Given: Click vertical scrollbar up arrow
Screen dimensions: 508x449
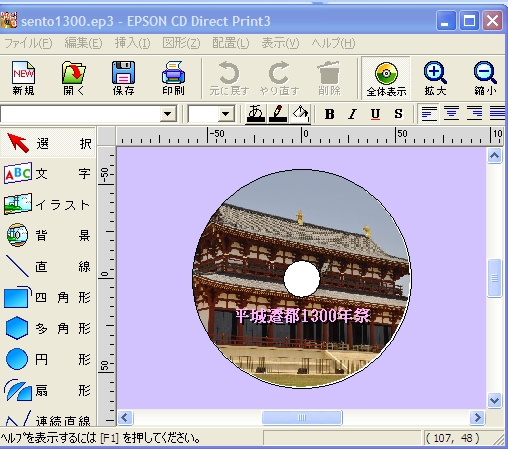Looking at the screenshot, I should (494, 155).
